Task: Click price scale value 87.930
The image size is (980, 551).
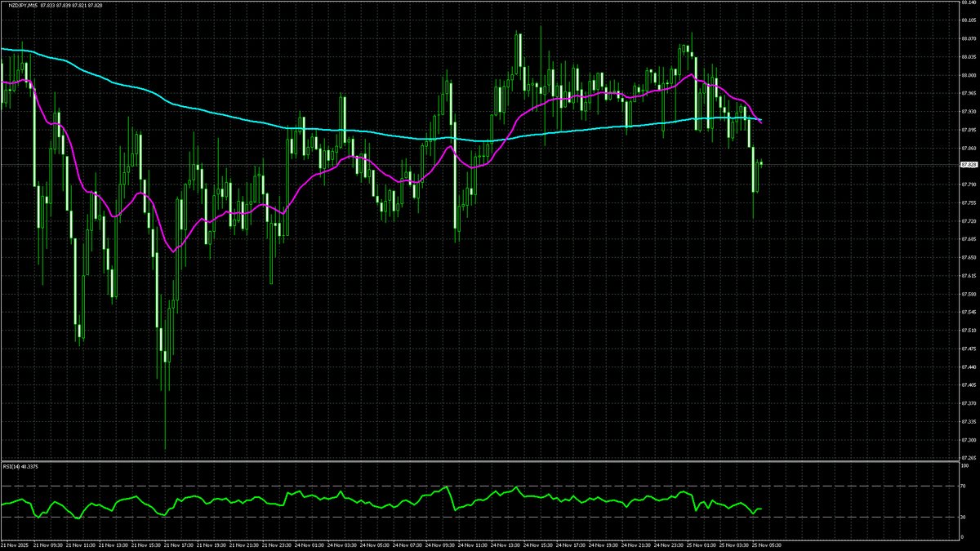Action: point(969,111)
